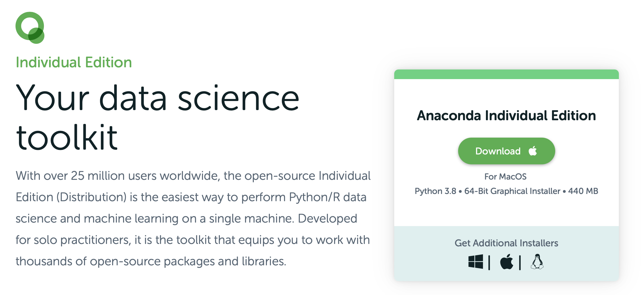Image resolution: width=644 pixels, height=295 pixels.
Task: Click the green Anaconda ring logo
Action: 30,28
